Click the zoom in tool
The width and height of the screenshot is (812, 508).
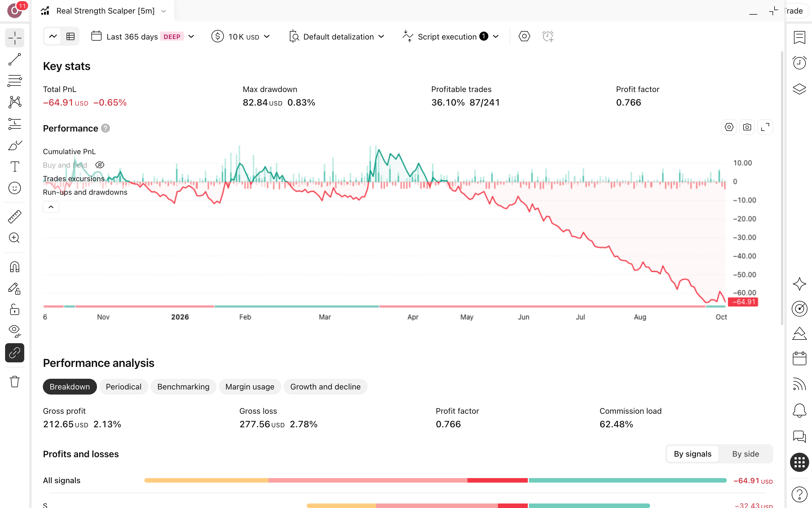(15, 238)
